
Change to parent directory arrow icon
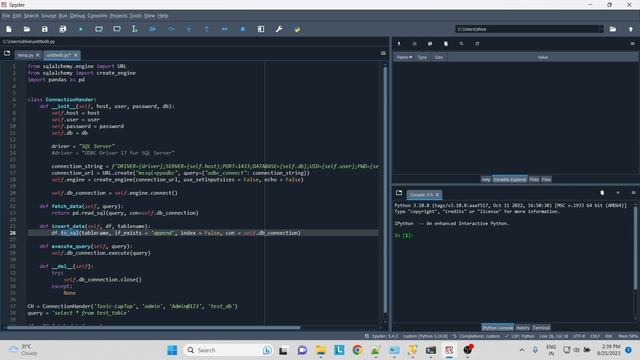[631, 29]
